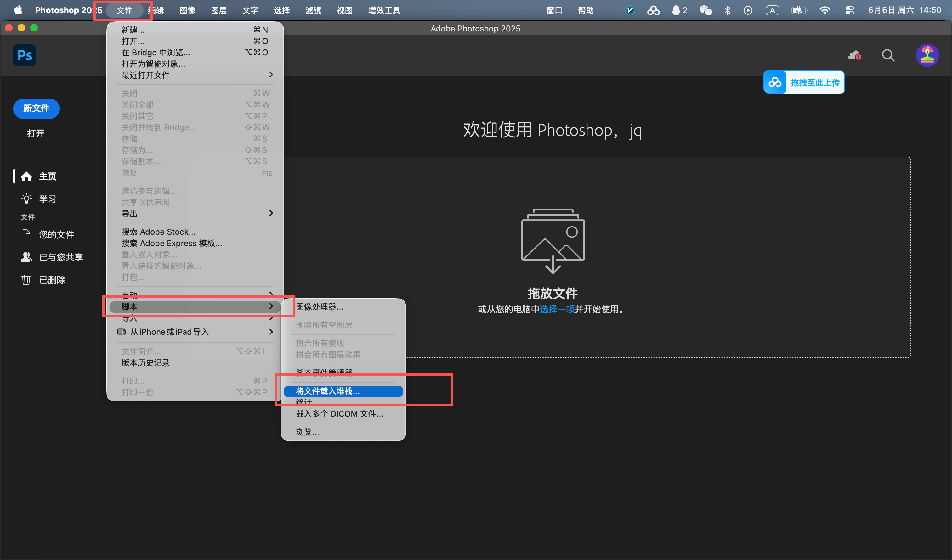The width and height of the screenshot is (952, 560).
Task: Click the blue V checkmark menu bar icon
Action: pos(630,10)
